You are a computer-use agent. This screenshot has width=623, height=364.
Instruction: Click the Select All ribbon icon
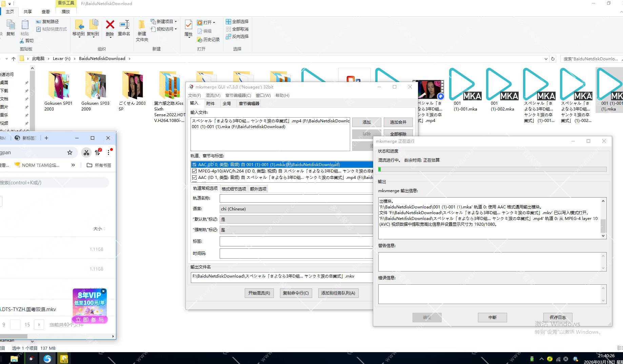pyautogui.click(x=228, y=21)
